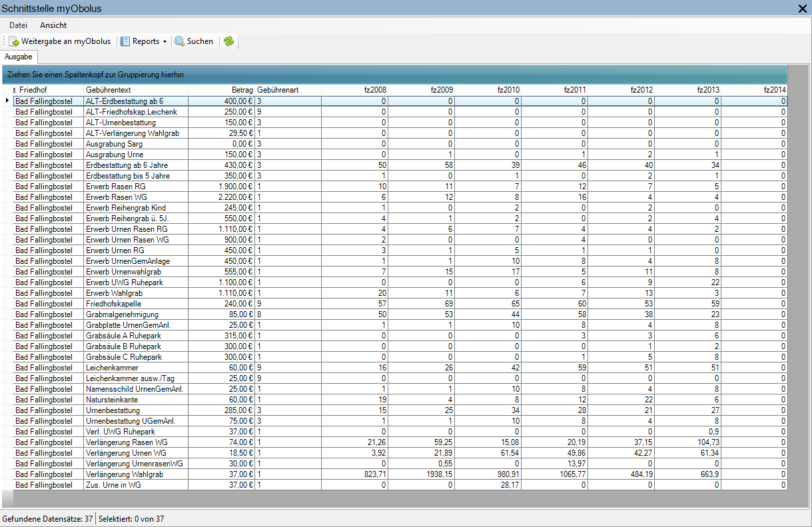Select cell 'Erwerb UWG Ruhepark'
This screenshot has width=812, height=527.
(136, 282)
